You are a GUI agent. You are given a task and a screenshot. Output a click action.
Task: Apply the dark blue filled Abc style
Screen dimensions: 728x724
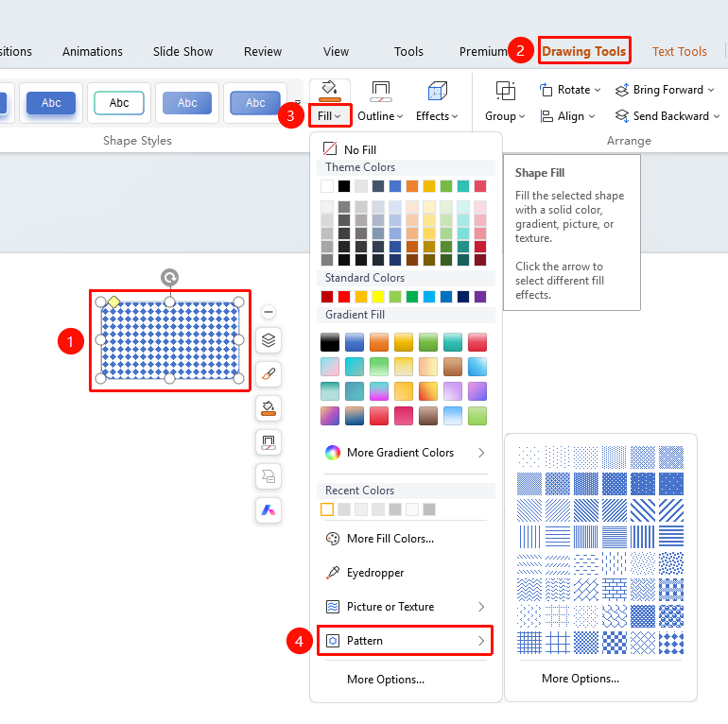coord(51,103)
